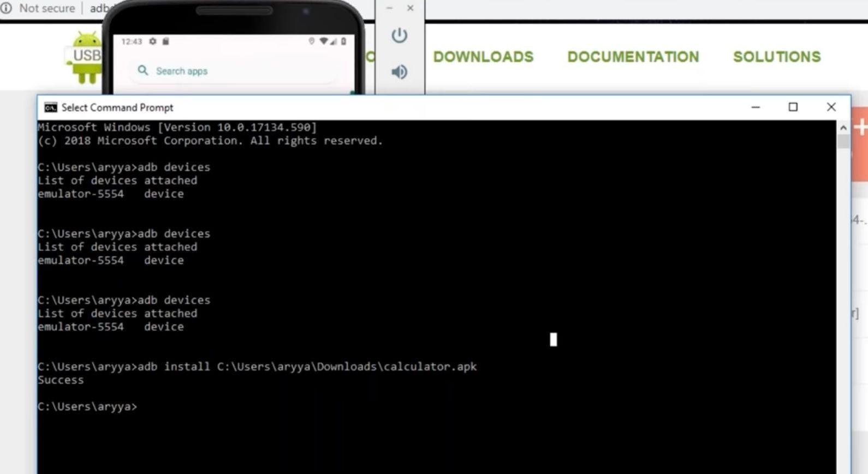Click the search magnifier icon on emulator

tap(143, 70)
